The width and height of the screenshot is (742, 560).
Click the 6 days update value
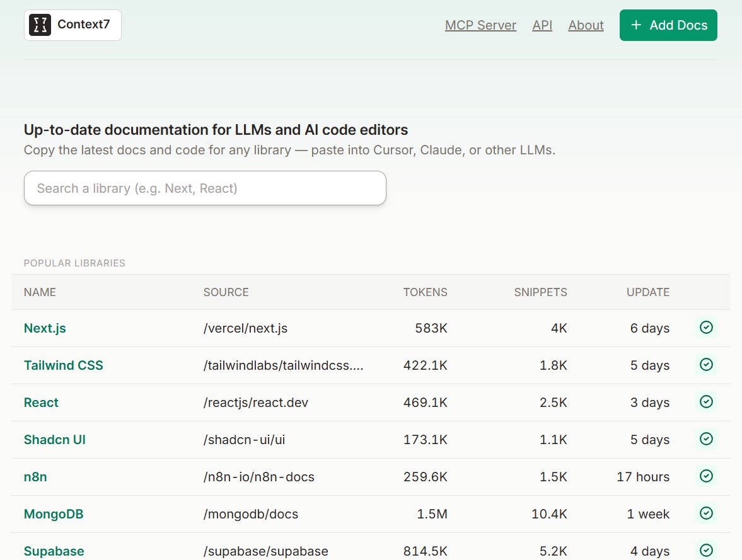pos(650,328)
